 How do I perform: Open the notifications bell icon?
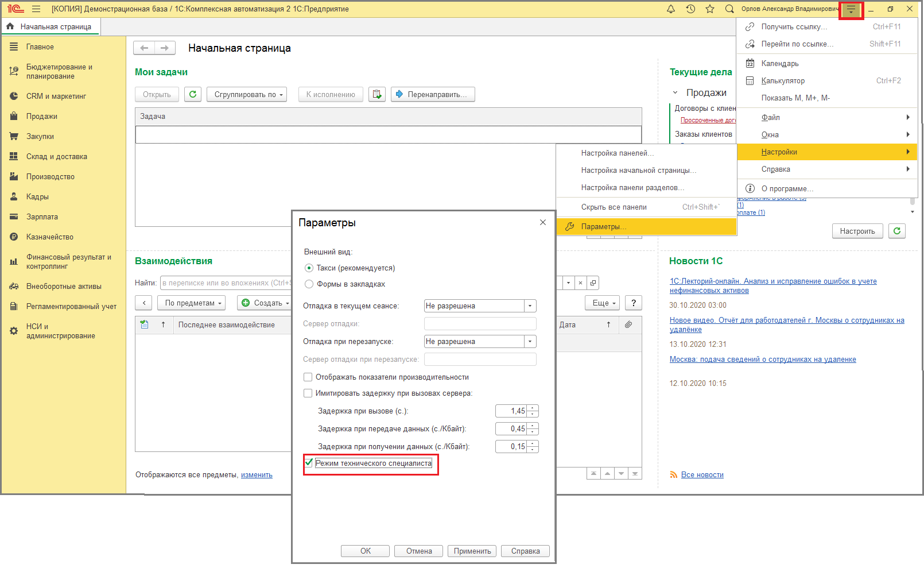670,9
